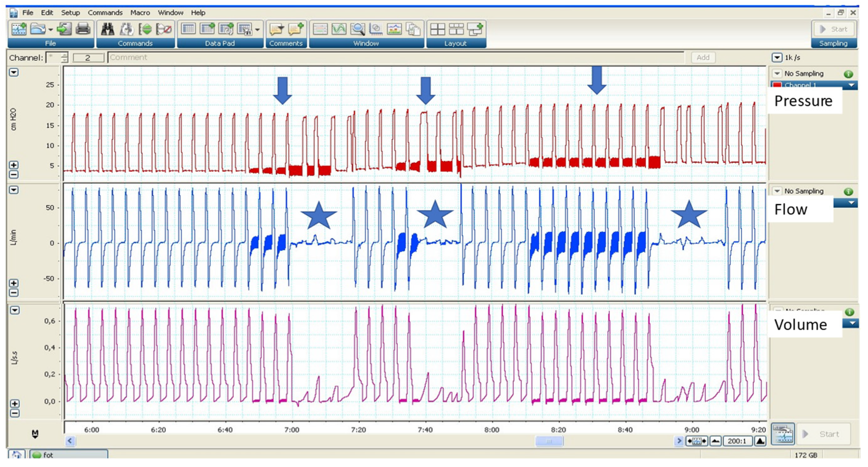Click the Print icon in File toolbar

83,29
